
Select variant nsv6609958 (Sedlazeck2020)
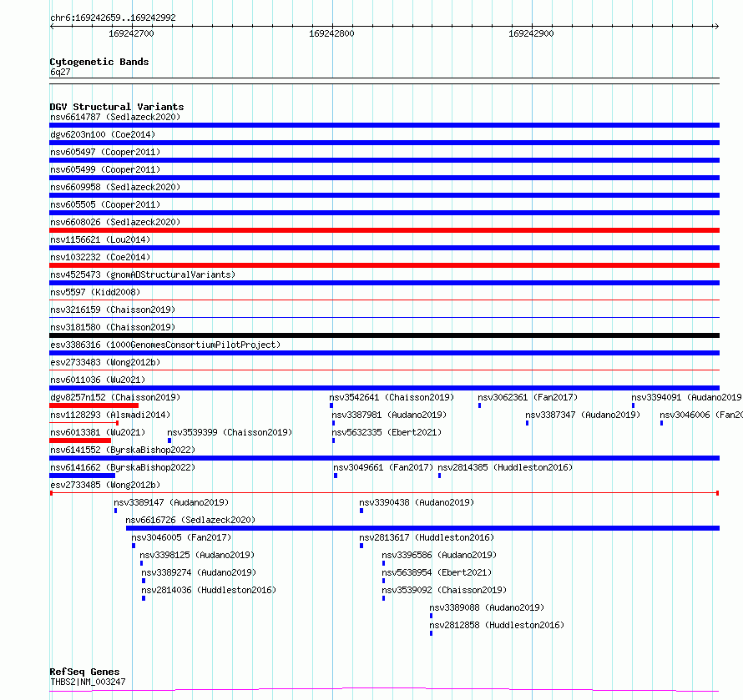pos(115,187)
